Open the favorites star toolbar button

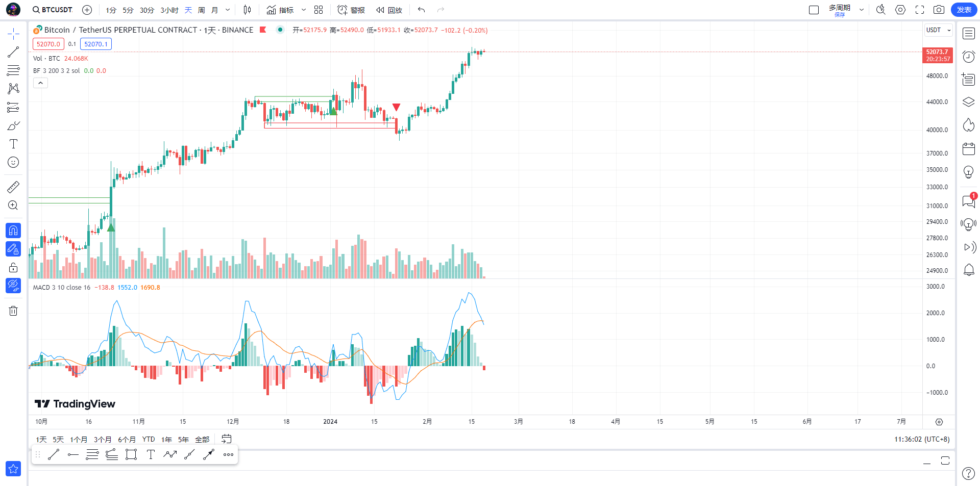[x=13, y=469]
